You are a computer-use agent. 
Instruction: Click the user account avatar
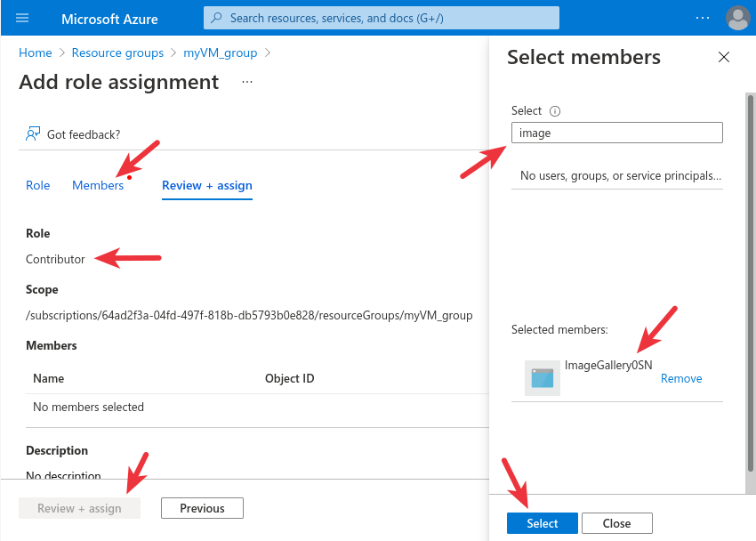click(x=737, y=18)
